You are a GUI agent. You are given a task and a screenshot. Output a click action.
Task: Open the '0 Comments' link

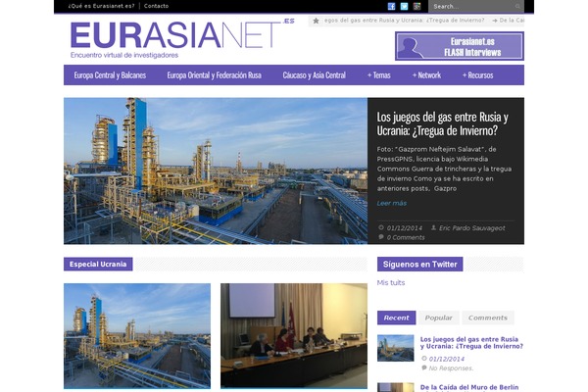[406, 237]
